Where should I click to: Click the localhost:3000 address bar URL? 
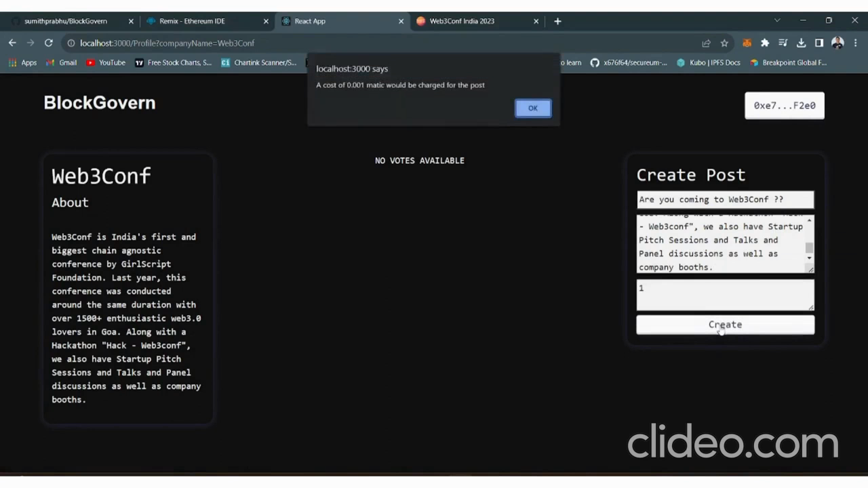167,43
